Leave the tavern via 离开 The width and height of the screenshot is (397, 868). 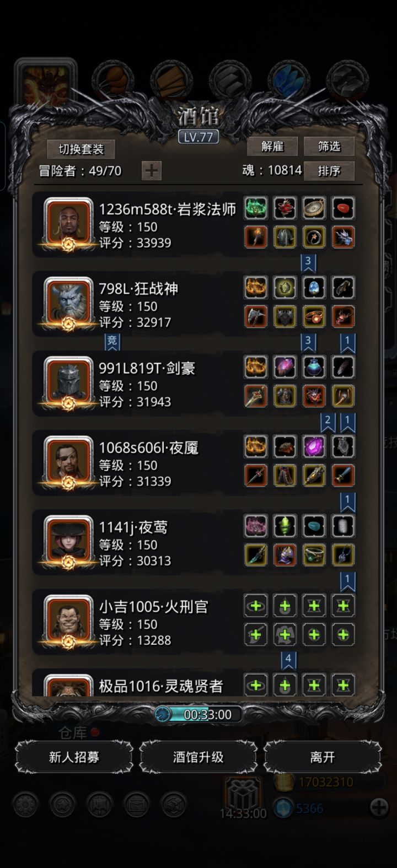(x=323, y=757)
